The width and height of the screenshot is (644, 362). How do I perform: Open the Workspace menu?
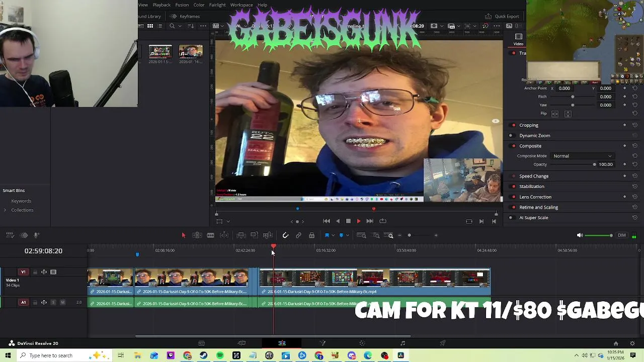pyautogui.click(x=242, y=5)
